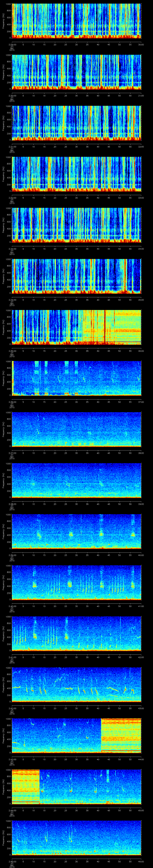
Task: Click the '2:42:00' start time label
Action: coord(12,708)
